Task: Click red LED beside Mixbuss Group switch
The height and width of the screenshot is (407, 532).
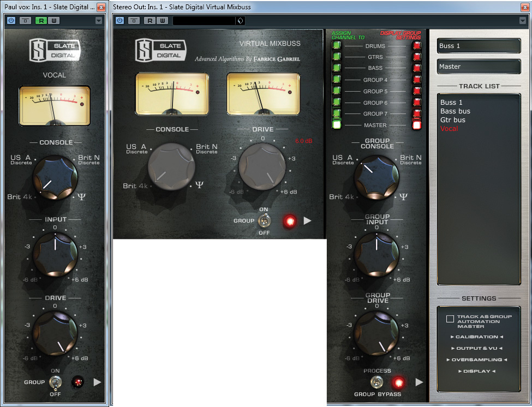Action: (x=289, y=221)
